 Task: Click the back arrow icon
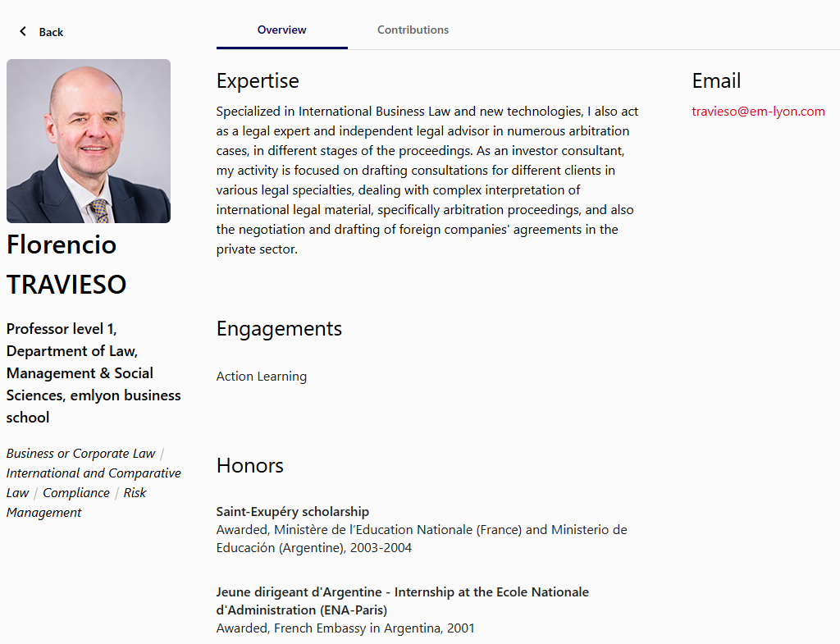click(23, 31)
